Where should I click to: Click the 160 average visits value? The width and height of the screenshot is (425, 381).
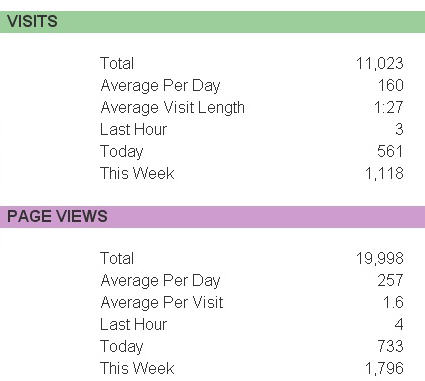(391, 85)
